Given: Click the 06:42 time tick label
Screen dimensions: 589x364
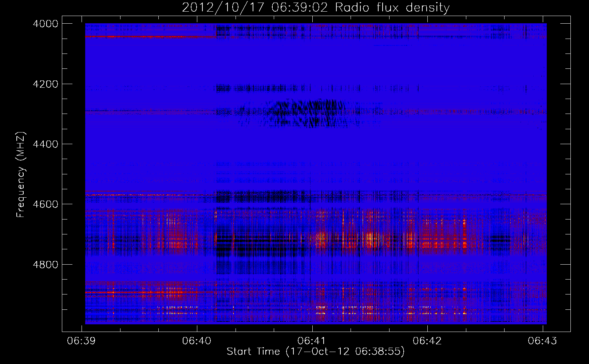Looking at the screenshot, I should coord(427,341).
